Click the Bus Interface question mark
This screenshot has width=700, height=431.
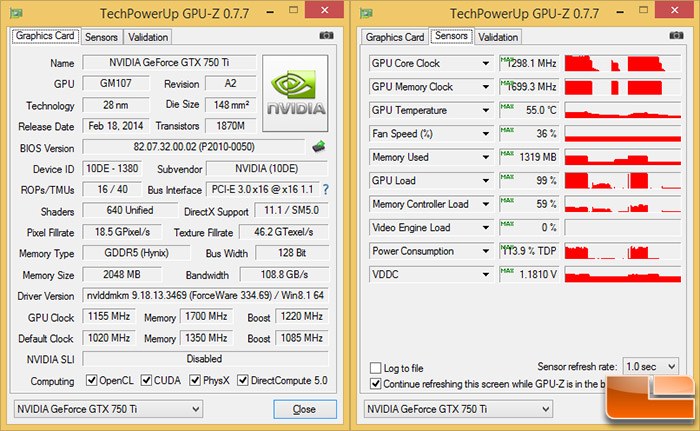coord(326,190)
